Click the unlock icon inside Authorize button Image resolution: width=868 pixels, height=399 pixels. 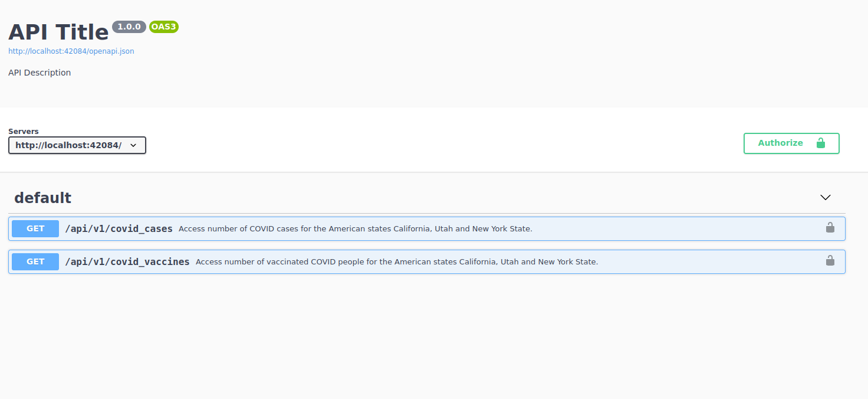click(x=820, y=143)
